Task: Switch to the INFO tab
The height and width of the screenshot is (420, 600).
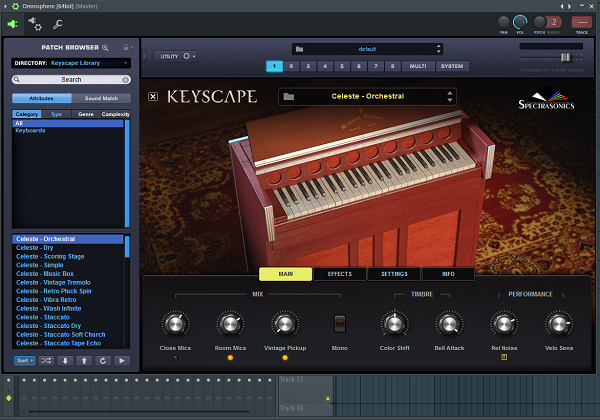Action: 448,274
